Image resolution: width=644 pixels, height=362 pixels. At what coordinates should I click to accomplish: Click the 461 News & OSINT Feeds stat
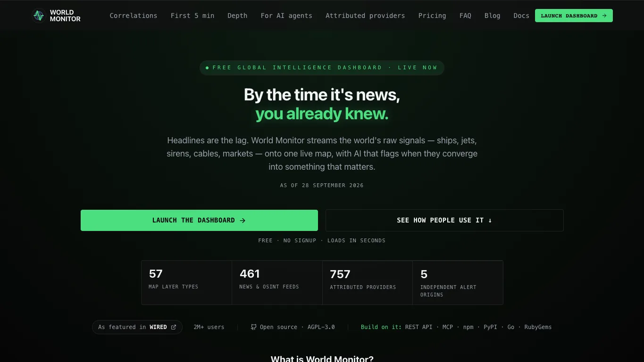[277, 282]
